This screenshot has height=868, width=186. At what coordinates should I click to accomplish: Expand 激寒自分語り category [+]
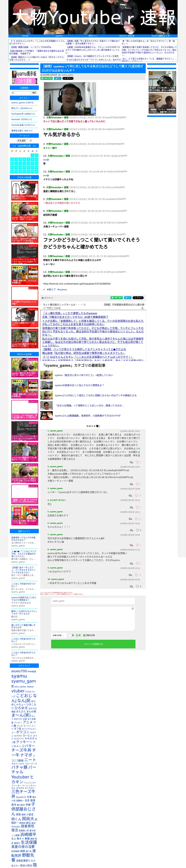pyautogui.click(x=31, y=131)
